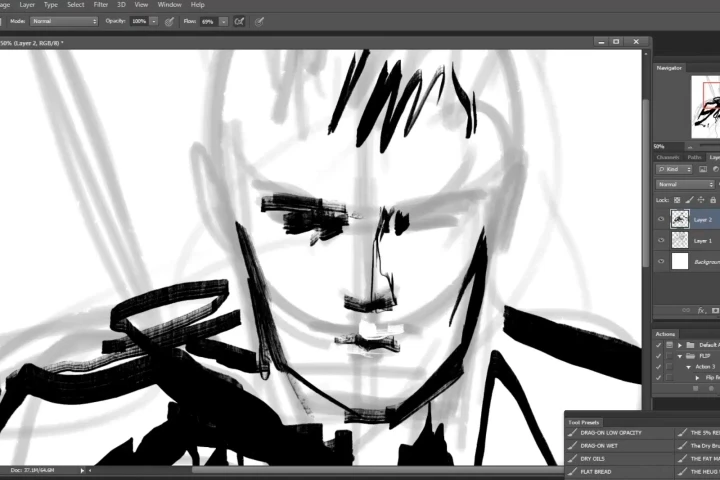This screenshot has height=480, width=720.
Task: Open the Flow slider dropdown arrow
Action: pyautogui.click(x=223, y=22)
